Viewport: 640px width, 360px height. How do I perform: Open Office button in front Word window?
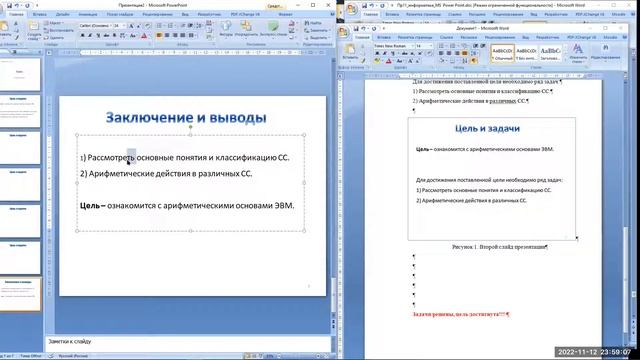tap(344, 32)
